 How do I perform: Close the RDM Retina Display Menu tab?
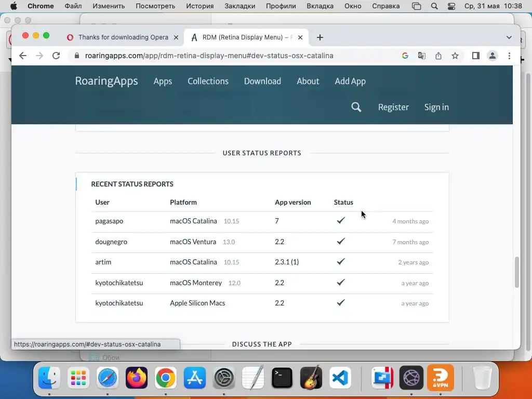[300, 37]
